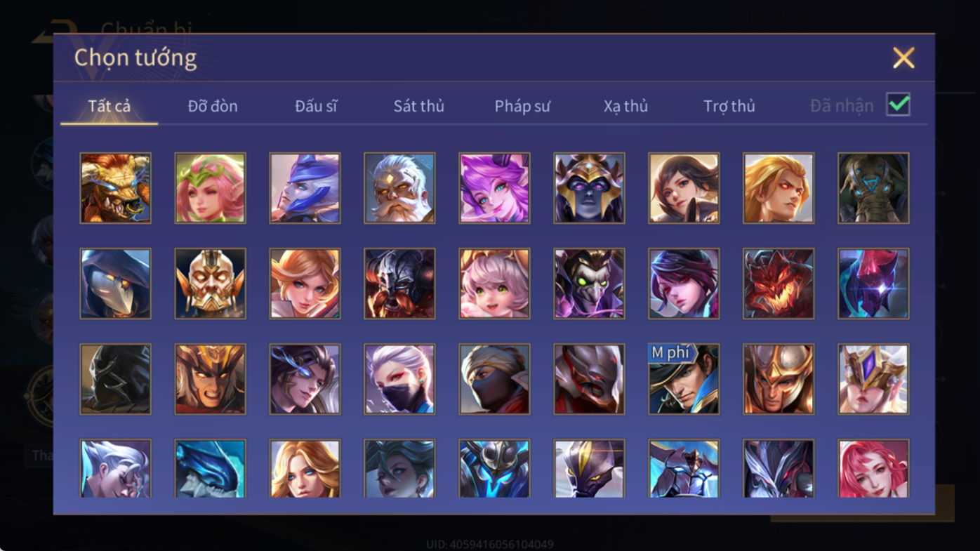Select the Tất cả tab
This screenshot has height=551, width=980.
tap(110, 106)
